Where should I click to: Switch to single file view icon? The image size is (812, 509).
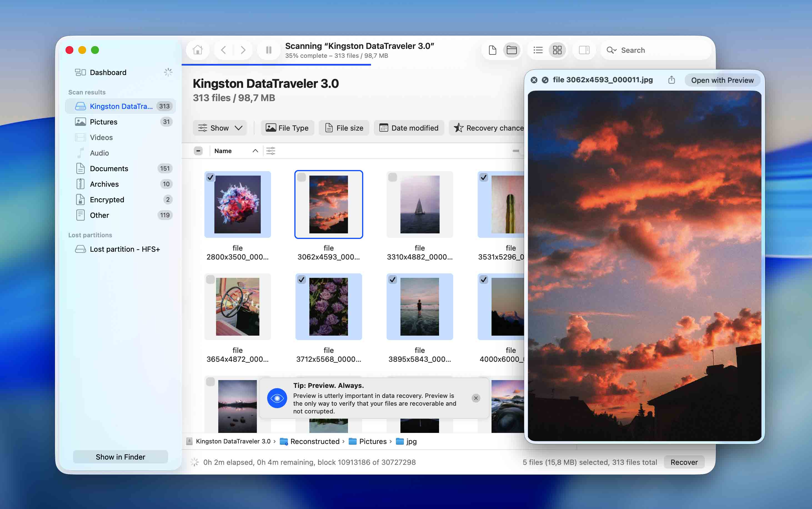coord(492,50)
